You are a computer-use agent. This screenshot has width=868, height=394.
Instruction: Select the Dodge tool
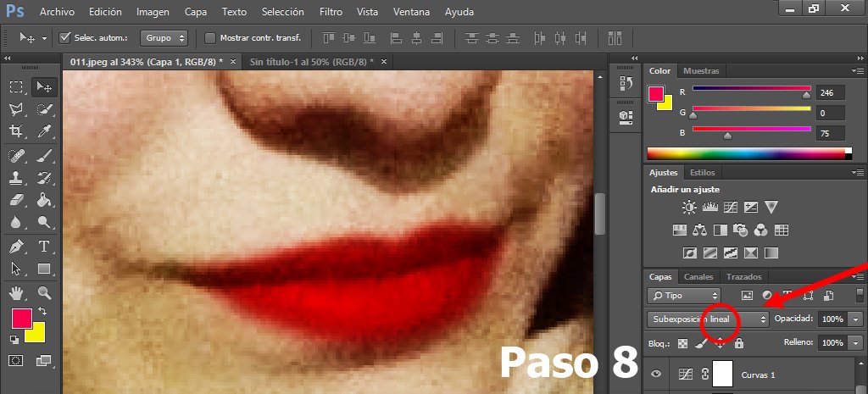pos(44,223)
